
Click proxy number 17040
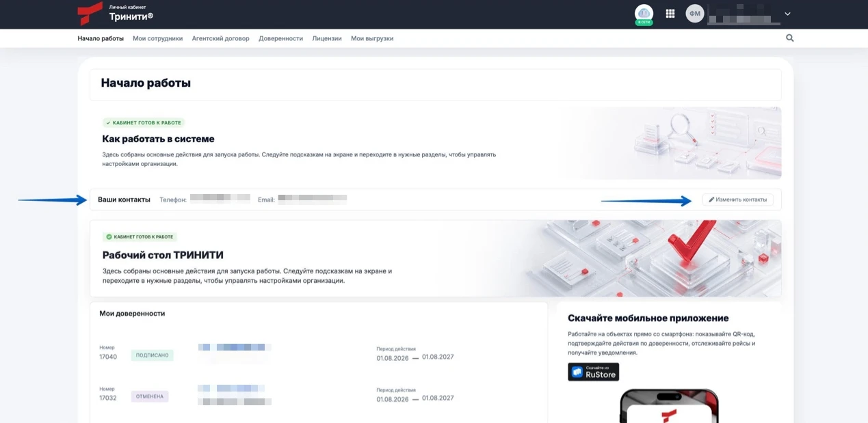[108, 357]
